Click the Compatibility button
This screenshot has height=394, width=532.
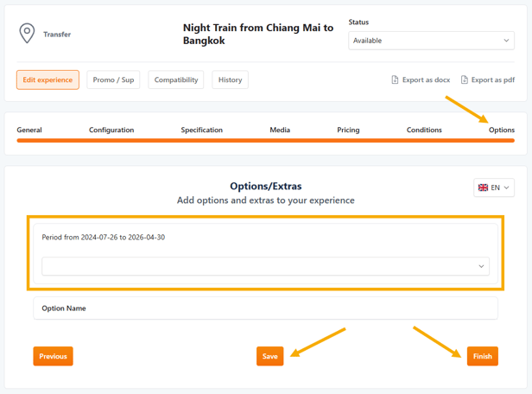point(176,79)
